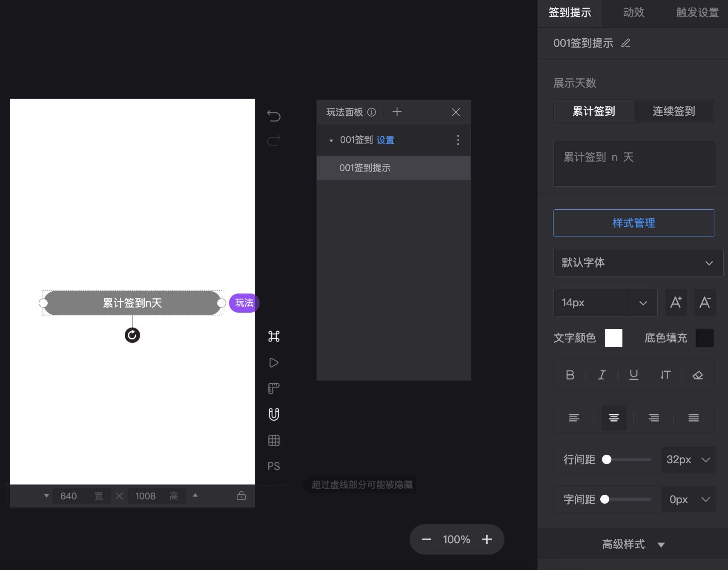The width and height of the screenshot is (728, 570).
Task: Click the command shortcut key icon
Action: click(274, 336)
